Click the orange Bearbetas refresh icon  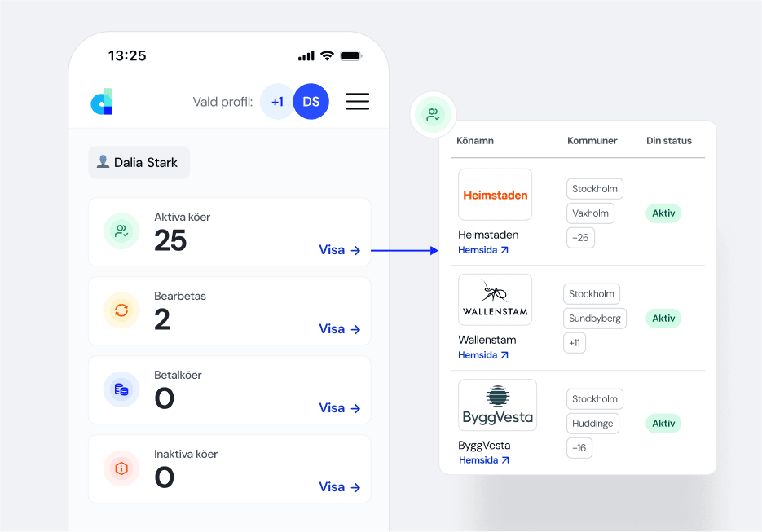pos(121,310)
